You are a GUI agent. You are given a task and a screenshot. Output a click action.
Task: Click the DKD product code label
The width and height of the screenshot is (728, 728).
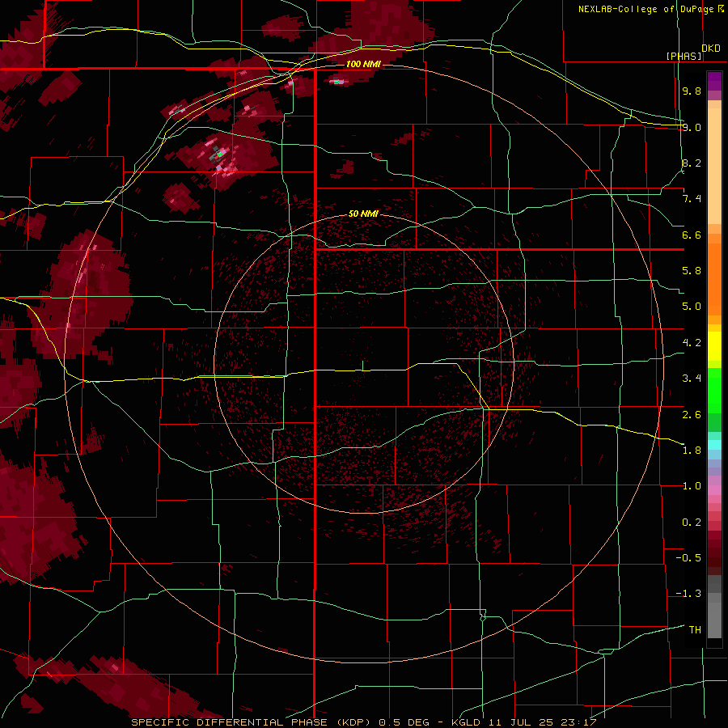pyautogui.click(x=711, y=48)
